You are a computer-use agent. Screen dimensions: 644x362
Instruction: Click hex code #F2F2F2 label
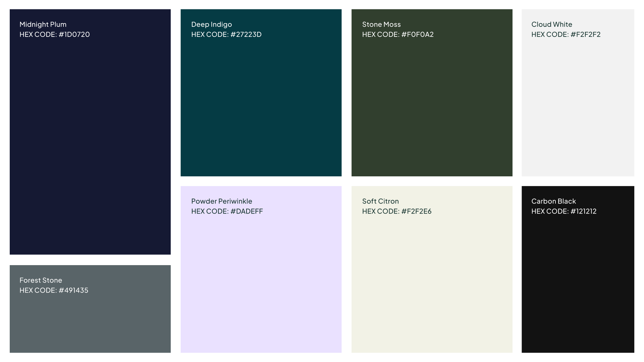tap(566, 35)
